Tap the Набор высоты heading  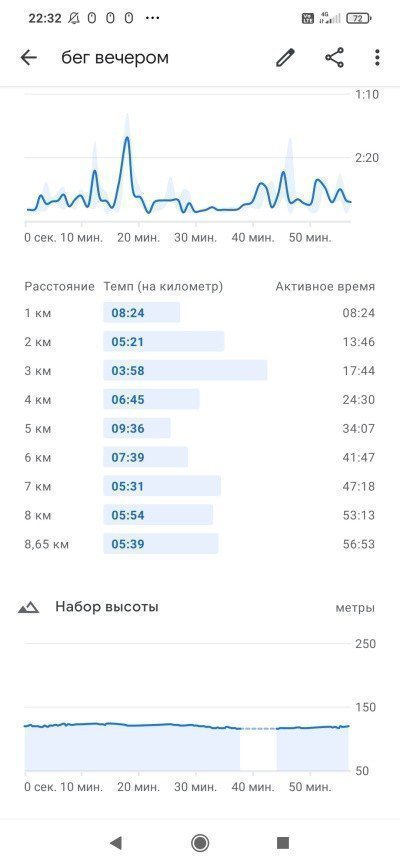[107, 607]
